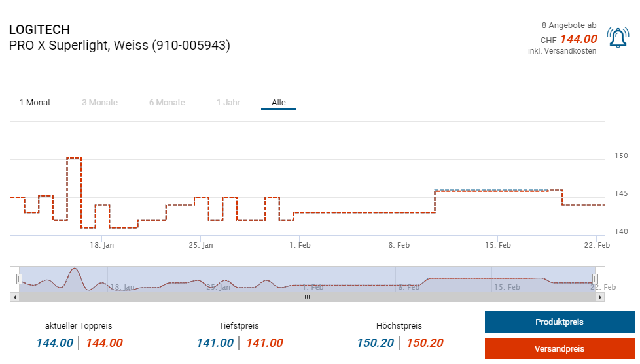640x364 pixels.
Task: Click the scrollbar center grip
Action: tap(307, 297)
